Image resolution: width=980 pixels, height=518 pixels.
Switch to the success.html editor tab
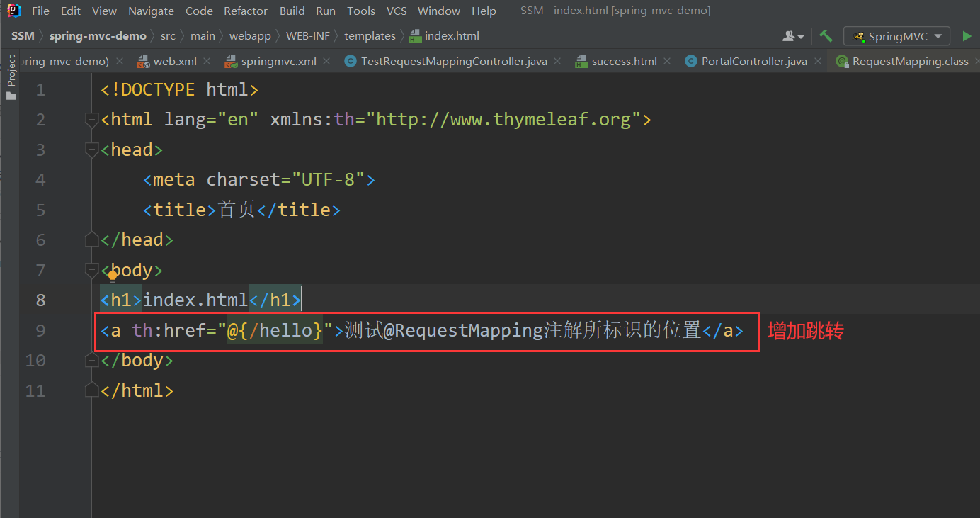(x=624, y=62)
